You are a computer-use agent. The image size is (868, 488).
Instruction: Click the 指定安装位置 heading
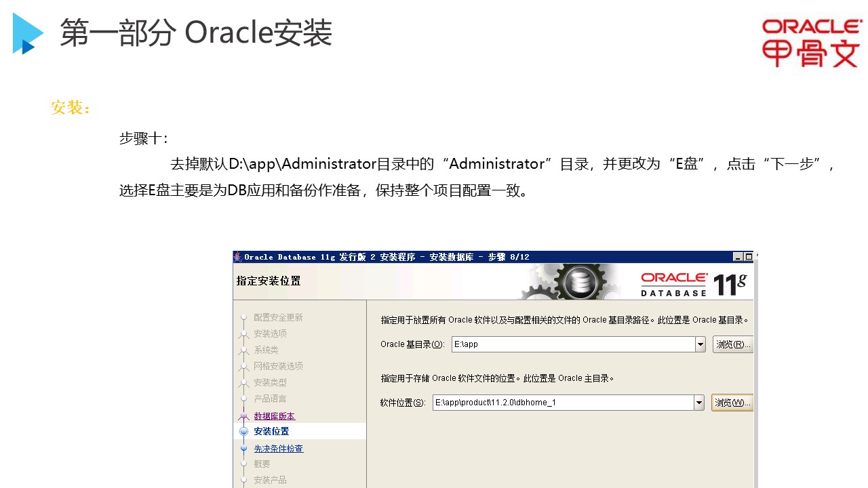click(x=269, y=281)
